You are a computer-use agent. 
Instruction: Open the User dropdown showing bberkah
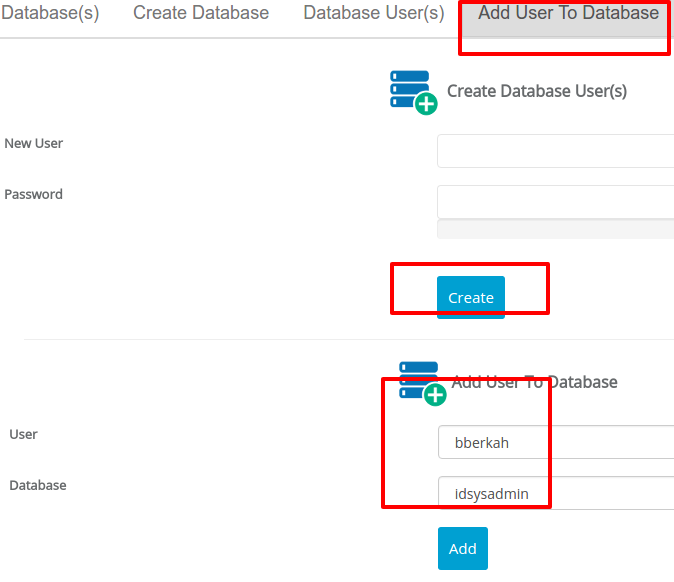[556, 442]
